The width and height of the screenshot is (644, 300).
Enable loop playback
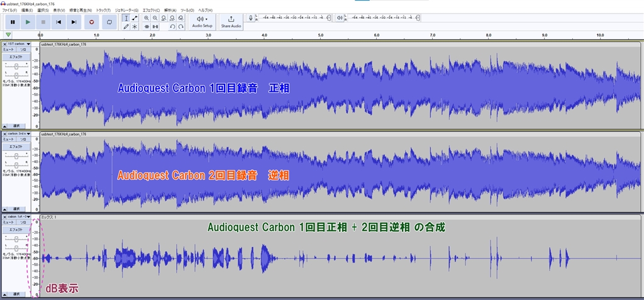pyautogui.click(x=110, y=22)
